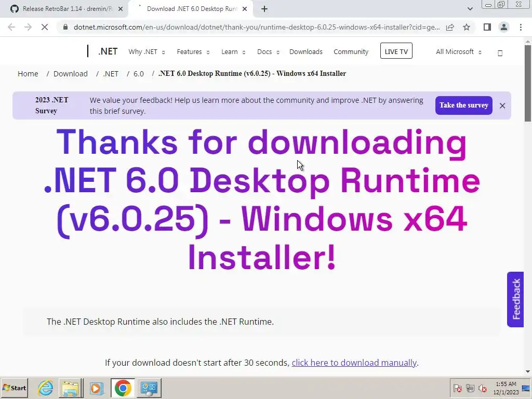
Task: Bookmark this tab with star icon
Action: pyautogui.click(x=467, y=27)
